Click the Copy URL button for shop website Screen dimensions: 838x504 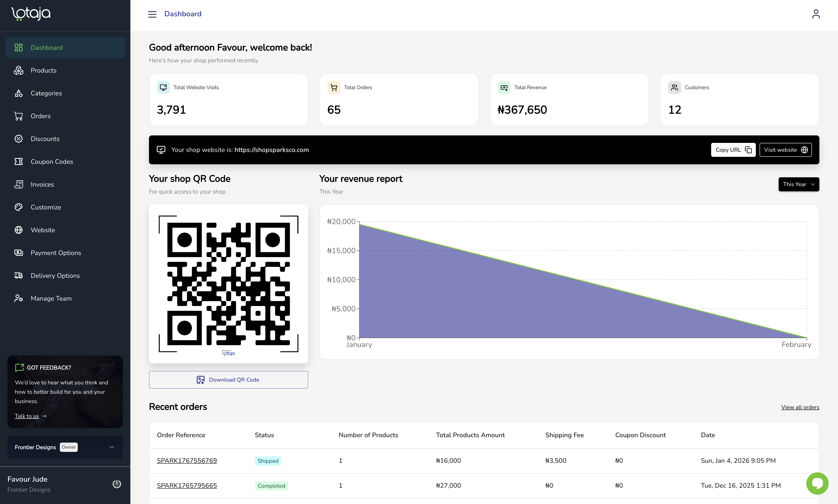coord(733,150)
